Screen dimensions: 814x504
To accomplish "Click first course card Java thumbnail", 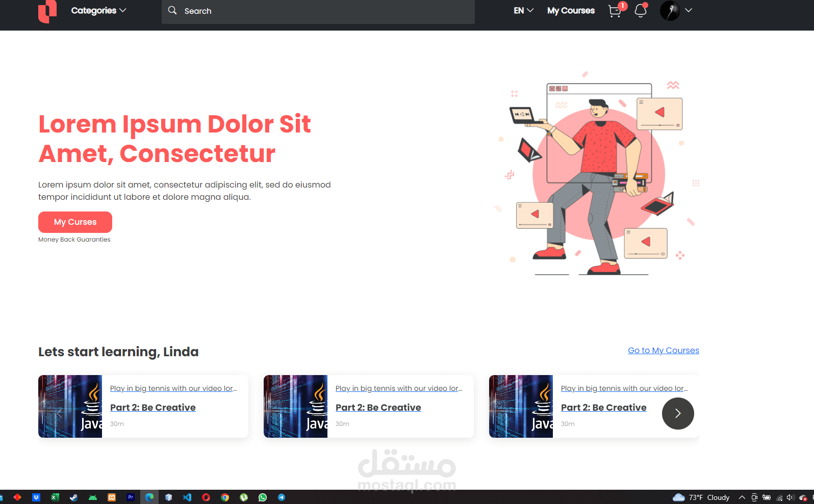I will [70, 407].
